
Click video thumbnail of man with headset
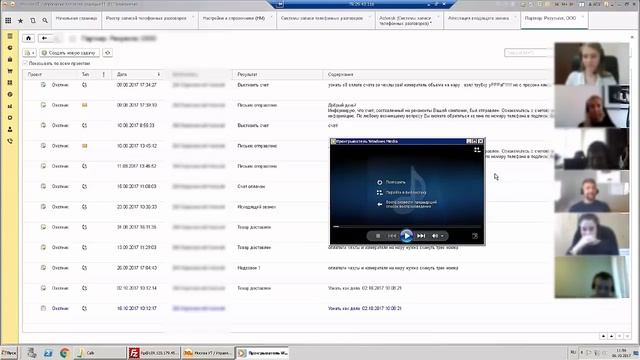pos(591,191)
